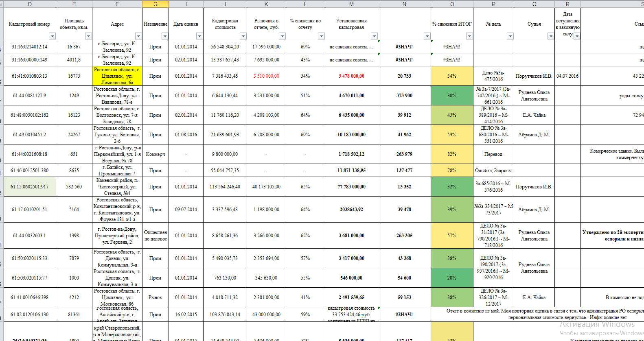Viewport: 644px width, 341px height.
Task: Open the Адрес column filter
Action: coord(138,36)
